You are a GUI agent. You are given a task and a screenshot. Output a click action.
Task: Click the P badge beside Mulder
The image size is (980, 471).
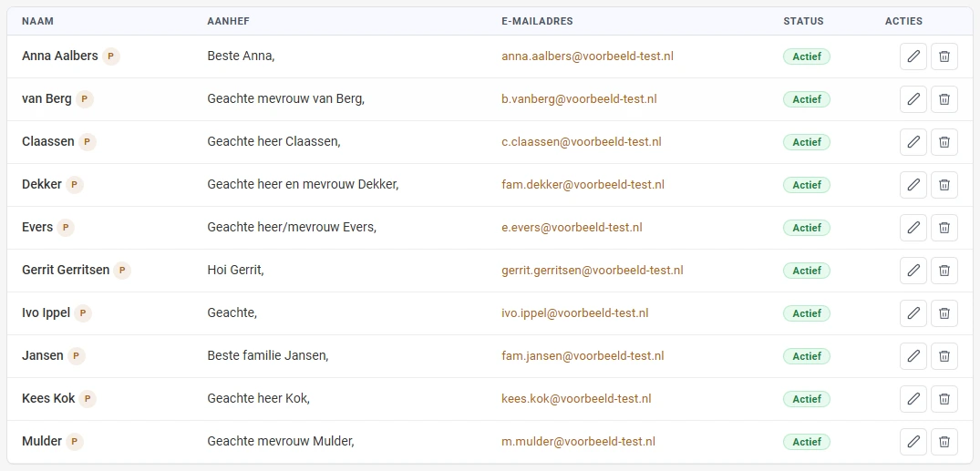click(x=75, y=442)
